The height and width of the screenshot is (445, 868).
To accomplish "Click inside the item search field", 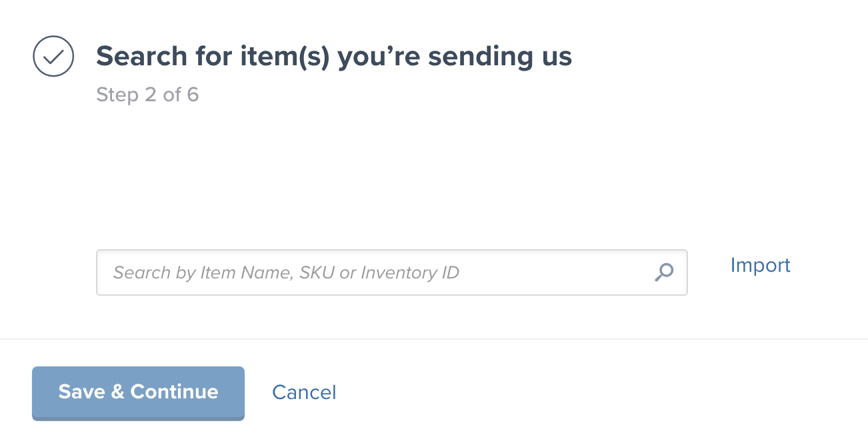I will (x=333, y=272).
